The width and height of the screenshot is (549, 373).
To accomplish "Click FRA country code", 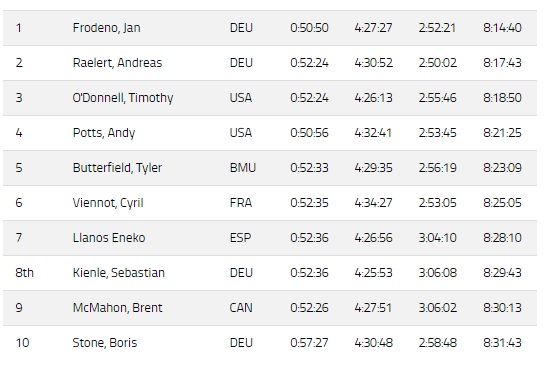I will point(241,203).
